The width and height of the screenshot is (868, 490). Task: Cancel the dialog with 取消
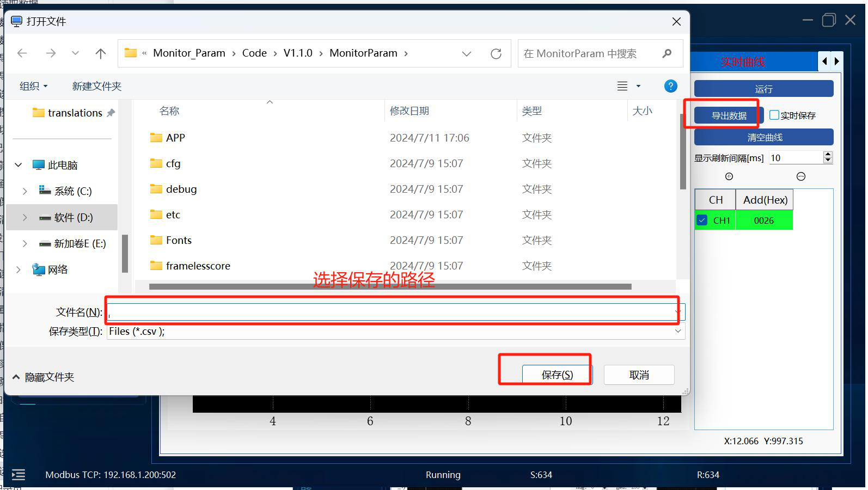click(x=639, y=375)
